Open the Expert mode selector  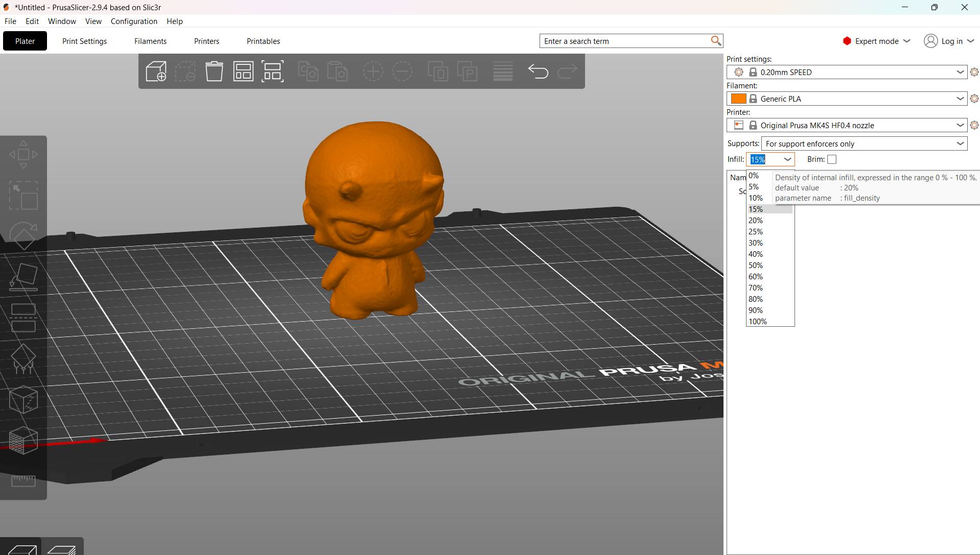pos(877,41)
